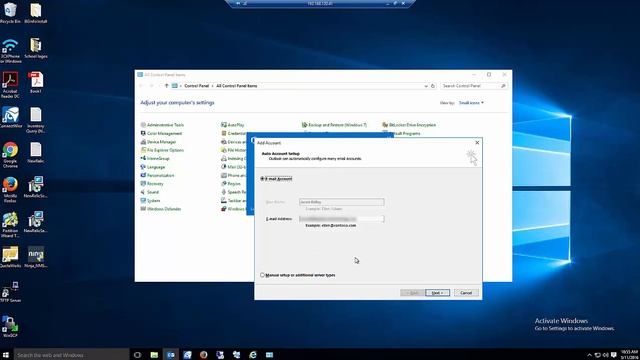Open Google Chrome desktop shortcut
640x360 pixels.
(10, 155)
